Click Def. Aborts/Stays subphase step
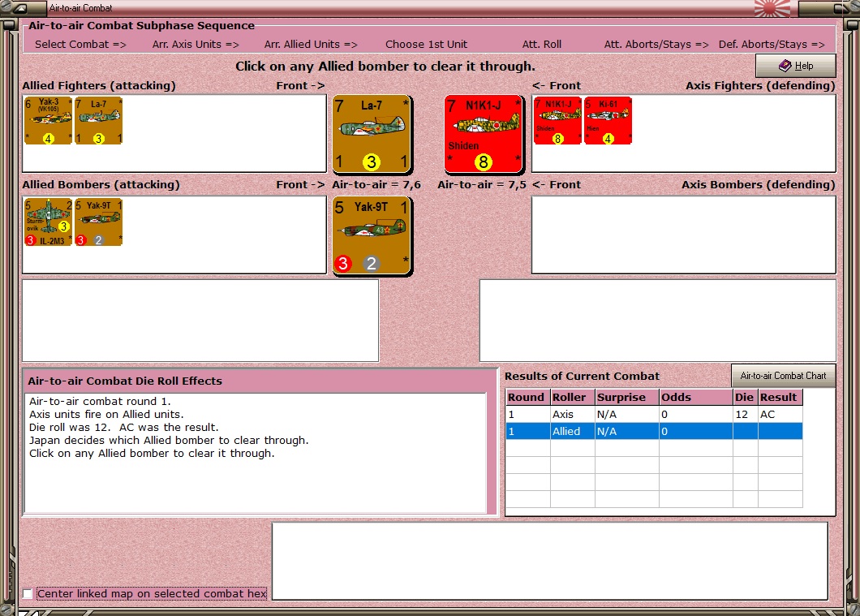 (x=772, y=45)
